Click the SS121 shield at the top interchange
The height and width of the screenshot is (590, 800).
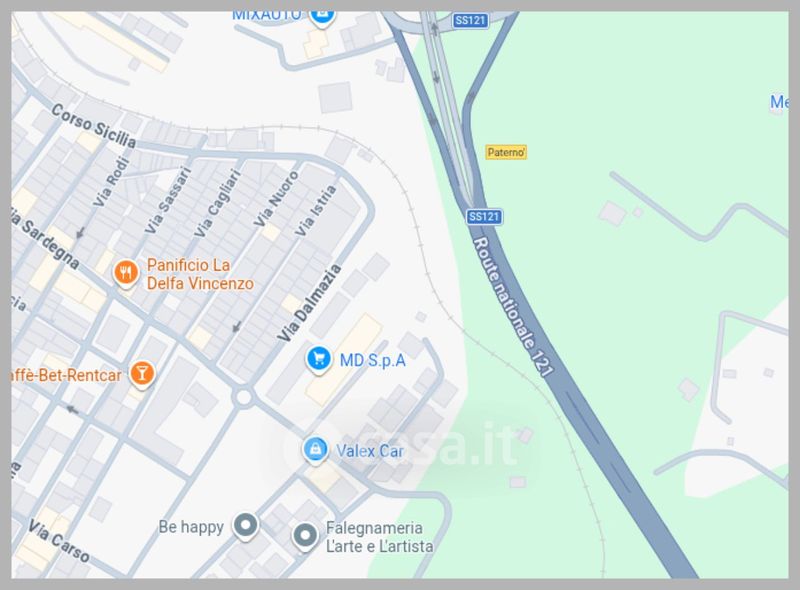pos(470,20)
